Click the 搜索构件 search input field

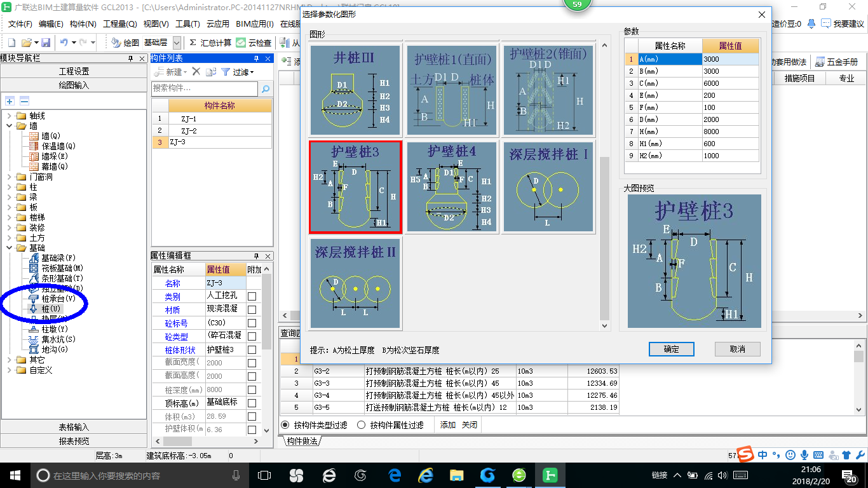[x=205, y=88]
